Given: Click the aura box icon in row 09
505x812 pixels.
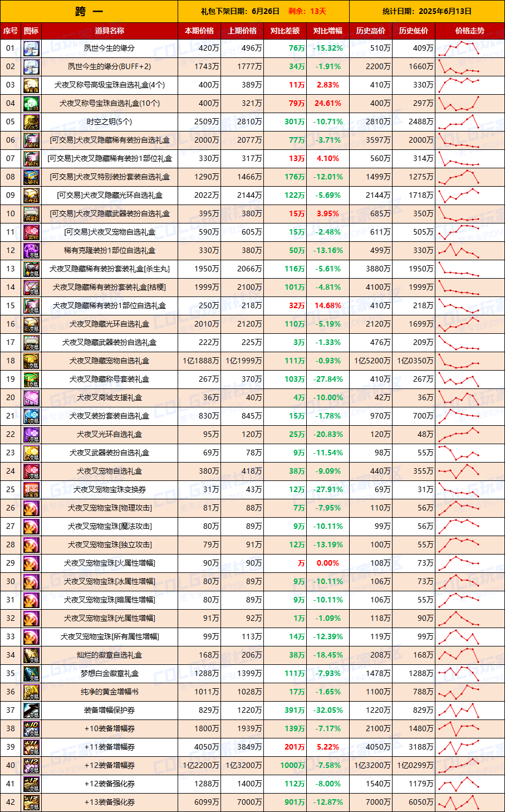Looking at the screenshot, I should click(x=31, y=195).
